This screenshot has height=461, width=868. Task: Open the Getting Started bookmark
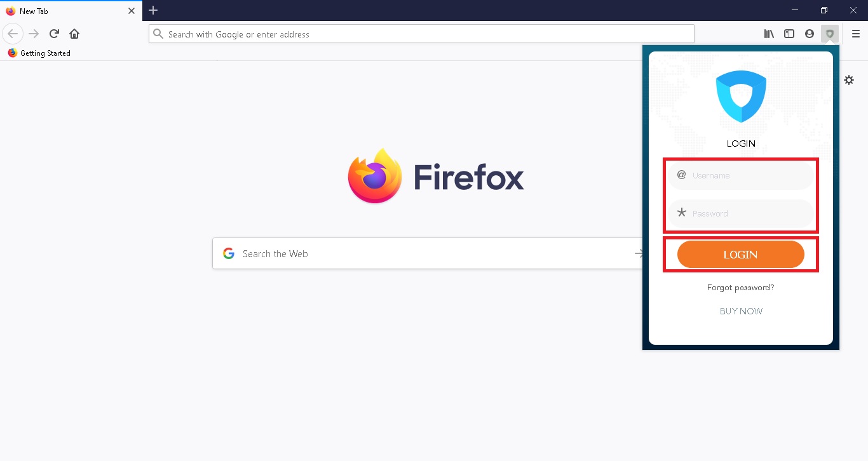pyautogui.click(x=39, y=53)
